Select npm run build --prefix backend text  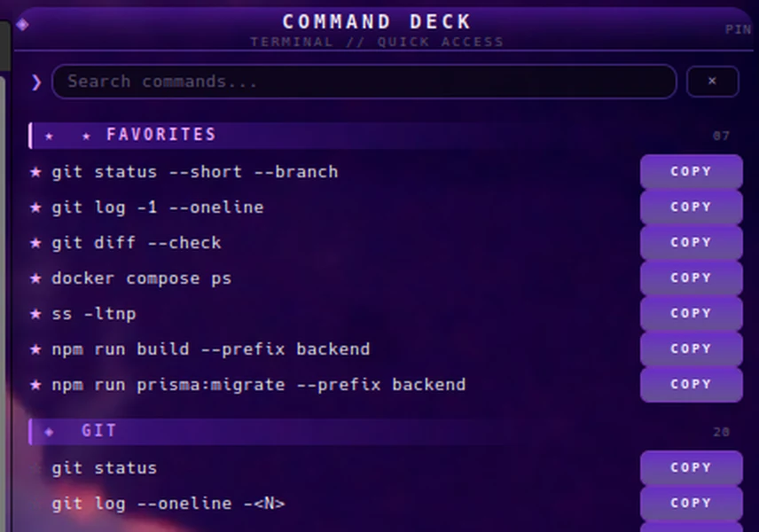(x=211, y=349)
